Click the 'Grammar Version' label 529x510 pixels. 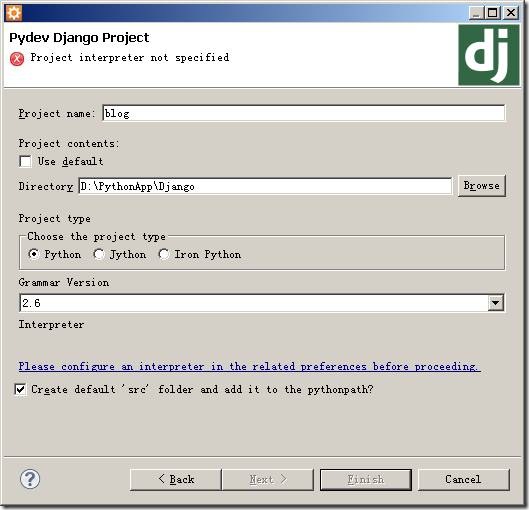pos(64,282)
